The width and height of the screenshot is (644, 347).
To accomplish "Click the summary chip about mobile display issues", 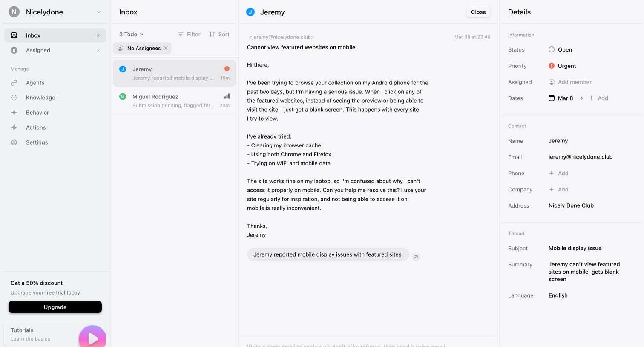I will (328, 254).
